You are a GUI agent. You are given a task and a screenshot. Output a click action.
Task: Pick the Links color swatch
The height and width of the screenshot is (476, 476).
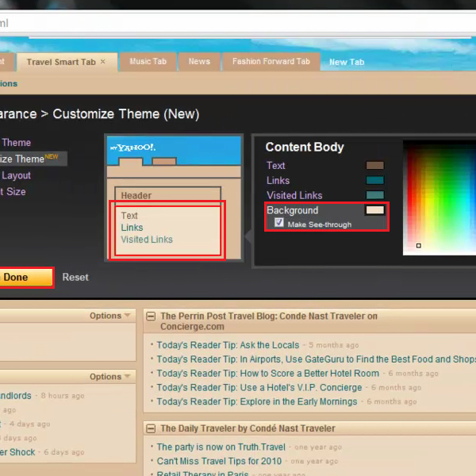tap(375, 180)
